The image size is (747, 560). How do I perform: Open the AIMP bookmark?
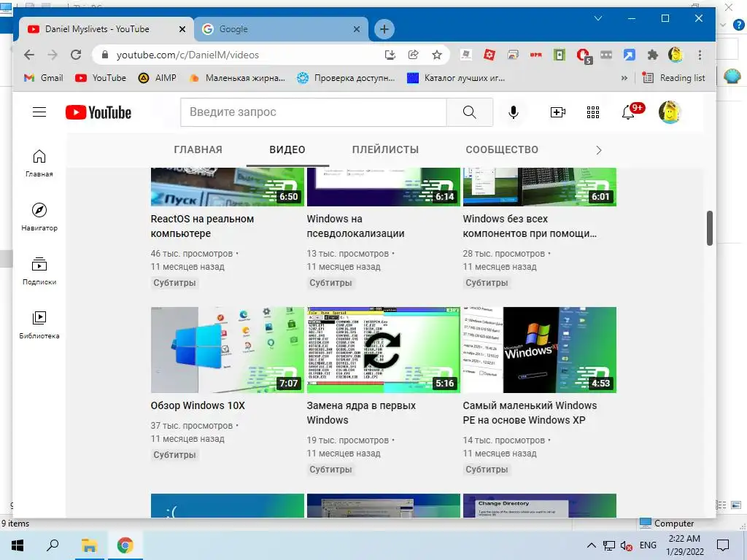(158, 78)
